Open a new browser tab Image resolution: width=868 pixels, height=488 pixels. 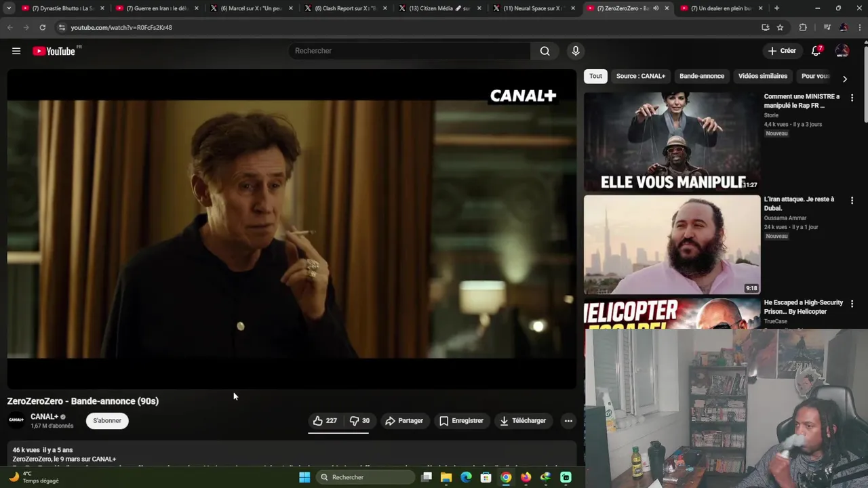pos(776,8)
